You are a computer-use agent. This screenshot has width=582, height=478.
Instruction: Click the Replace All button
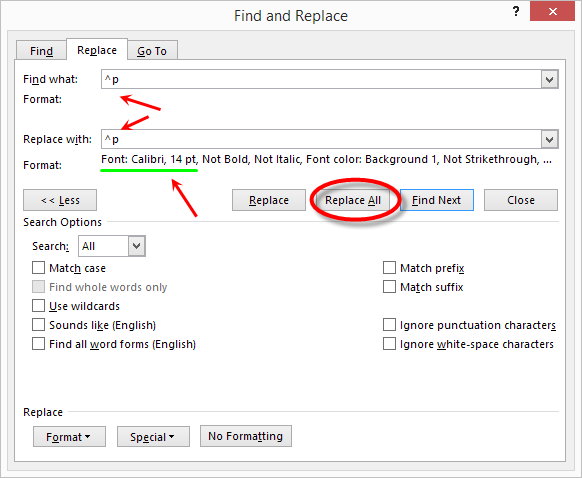click(x=353, y=200)
